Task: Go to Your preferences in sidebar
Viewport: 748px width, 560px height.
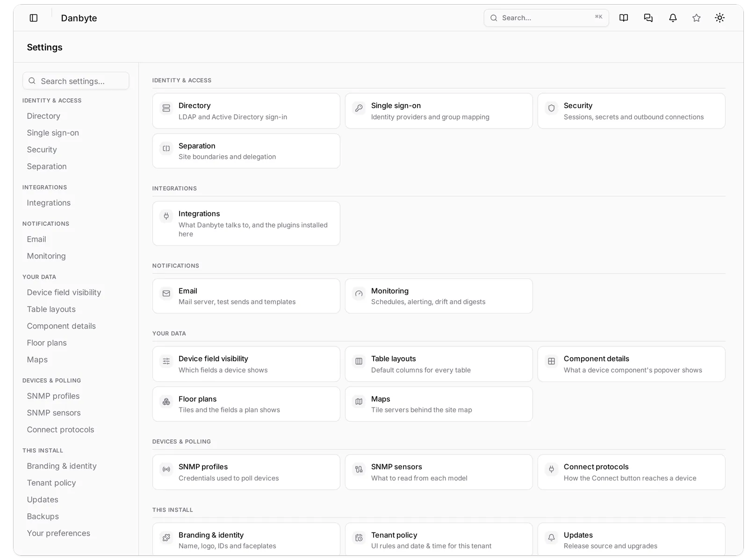Action: point(58,533)
